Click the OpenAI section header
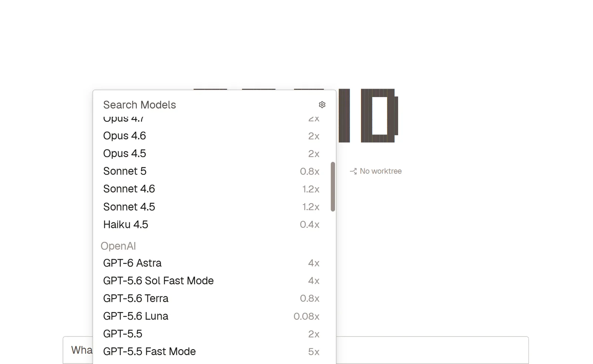This screenshot has height=364, width=593. pyautogui.click(x=118, y=246)
